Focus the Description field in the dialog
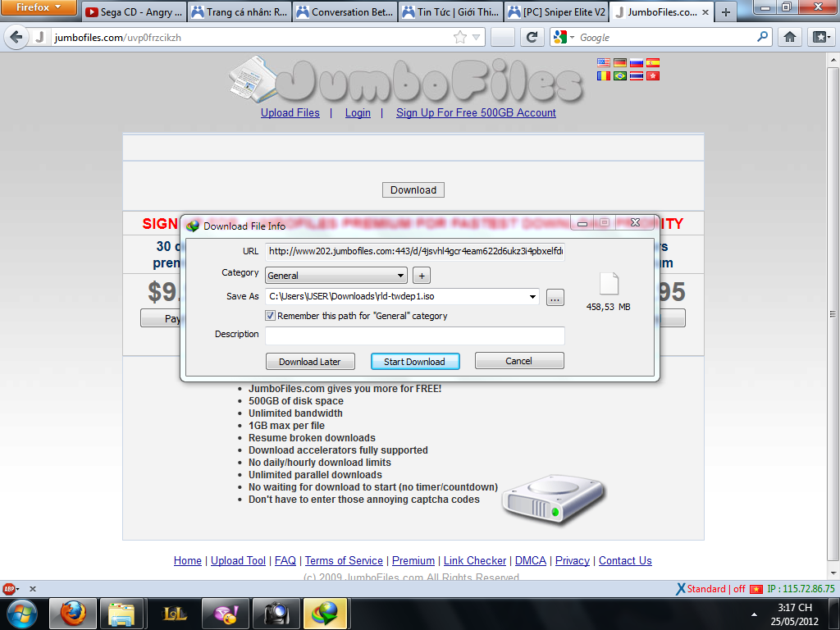The image size is (840, 630). point(415,336)
